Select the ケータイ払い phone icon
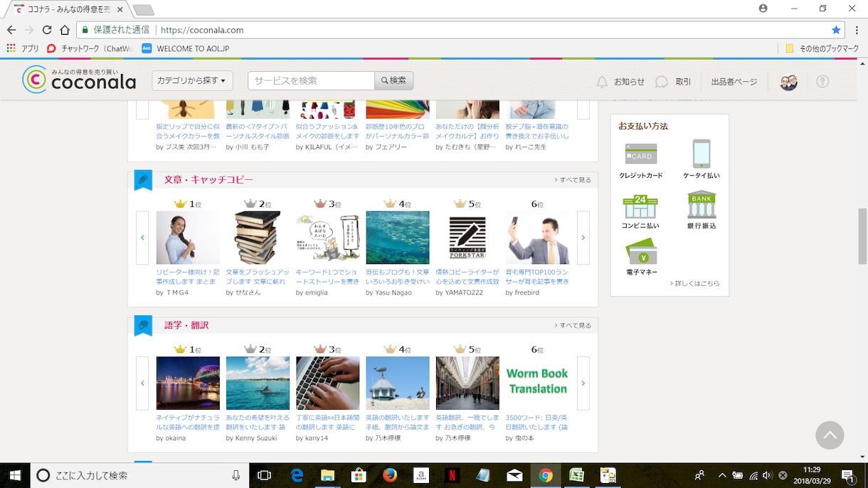 point(702,154)
